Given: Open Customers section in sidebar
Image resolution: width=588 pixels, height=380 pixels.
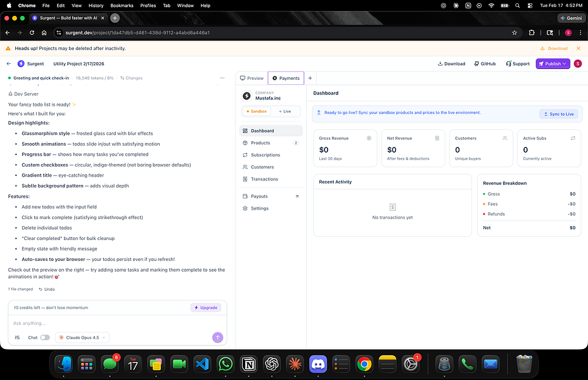Looking at the screenshot, I should (x=271, y=167).
